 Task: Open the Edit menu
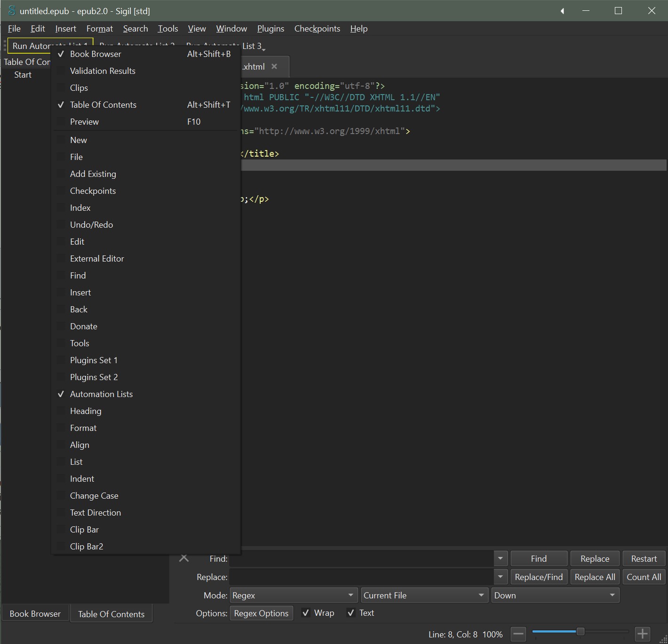click(x=38, y=29)
